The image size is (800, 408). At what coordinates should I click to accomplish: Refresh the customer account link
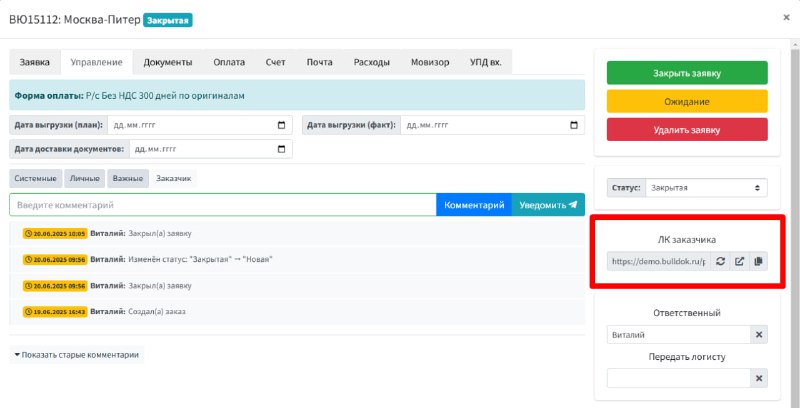click(x=720, y=261)
